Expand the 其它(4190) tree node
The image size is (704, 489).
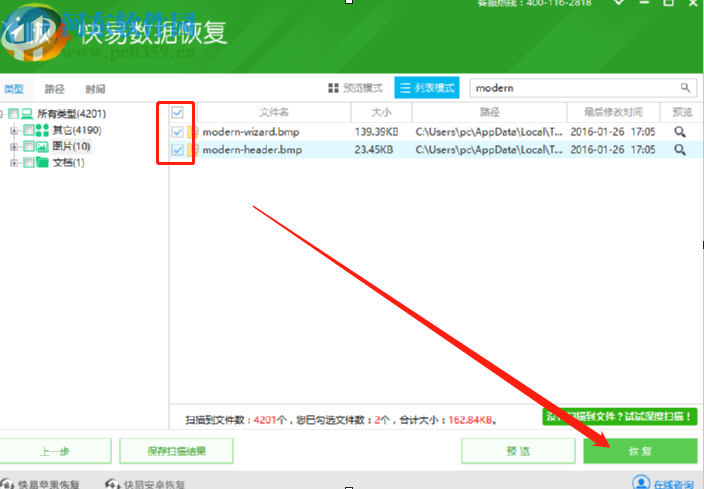pos(14,131)
